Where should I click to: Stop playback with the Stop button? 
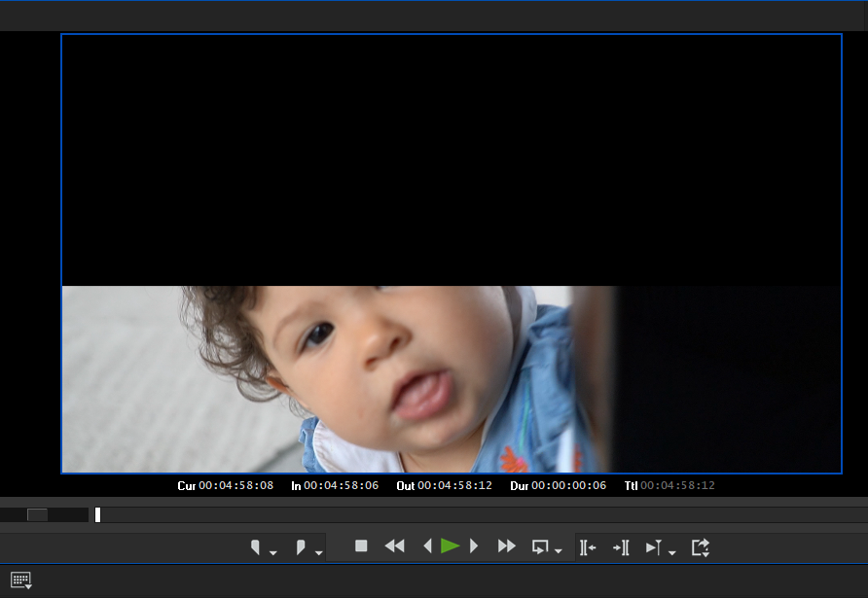(x=360, y=546)
